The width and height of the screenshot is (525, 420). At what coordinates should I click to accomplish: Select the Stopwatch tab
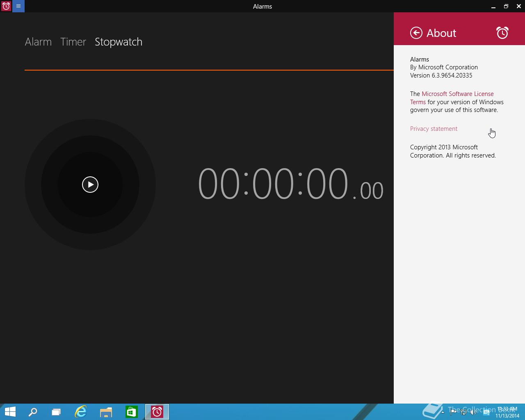[119, 42]
